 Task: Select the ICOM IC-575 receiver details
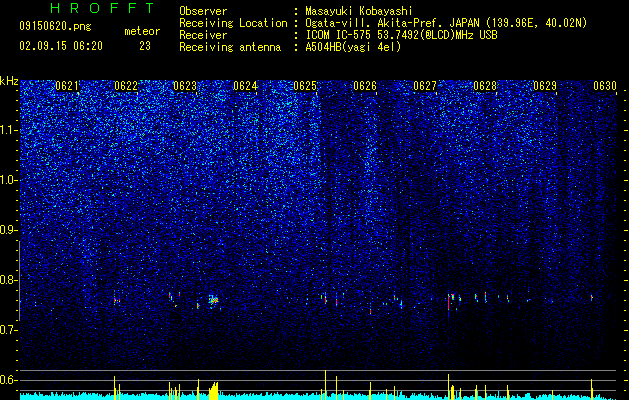(x=401, y=35)
